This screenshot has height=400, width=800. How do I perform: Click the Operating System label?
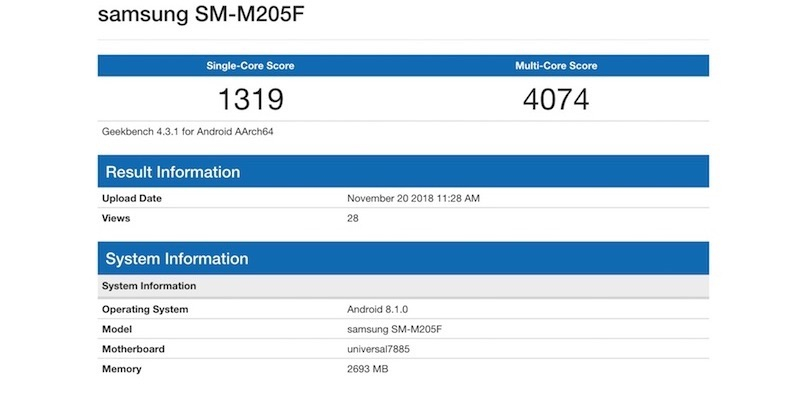coord(145,310)
